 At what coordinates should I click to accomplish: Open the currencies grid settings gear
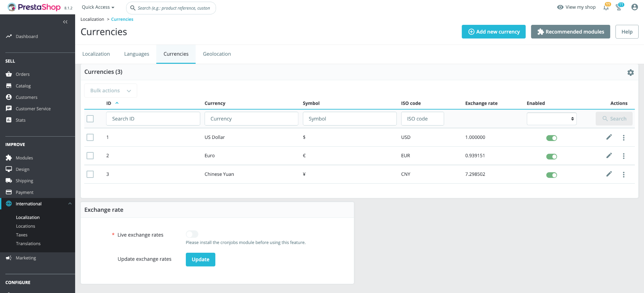tap(631, 72)
